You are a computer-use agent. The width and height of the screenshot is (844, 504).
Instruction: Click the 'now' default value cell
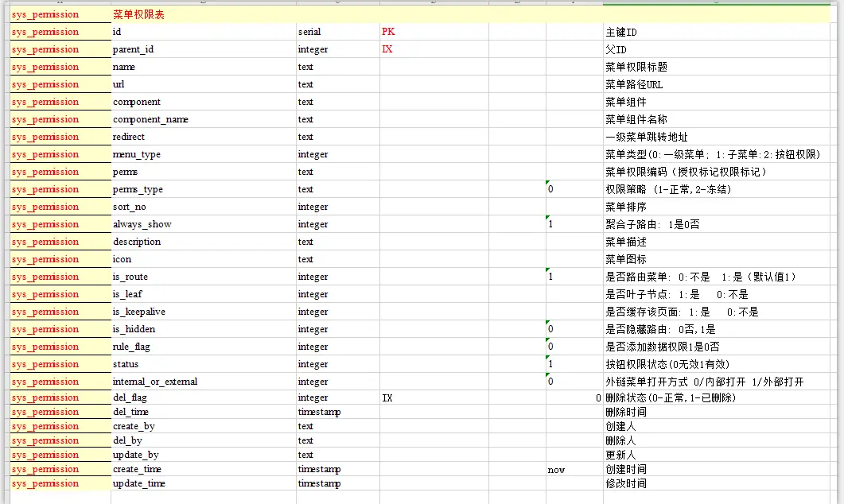click(x=574, y=469)
